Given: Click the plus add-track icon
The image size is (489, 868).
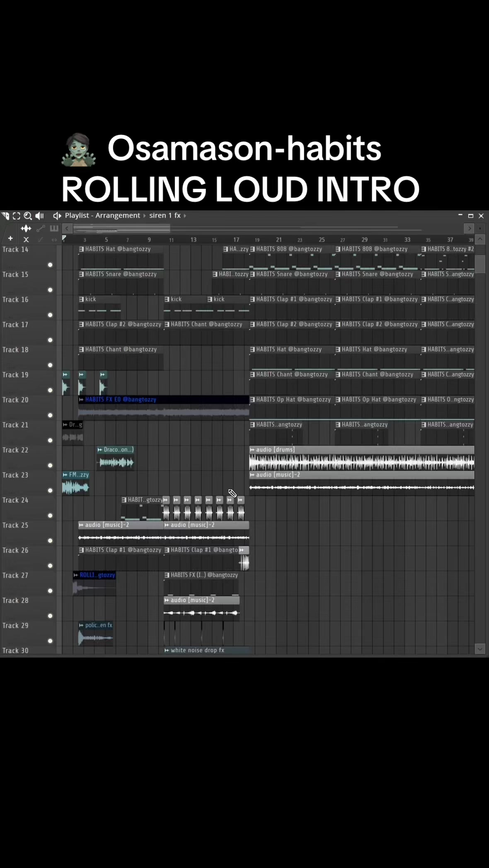Looking at the screenshot, I should 10,239.
